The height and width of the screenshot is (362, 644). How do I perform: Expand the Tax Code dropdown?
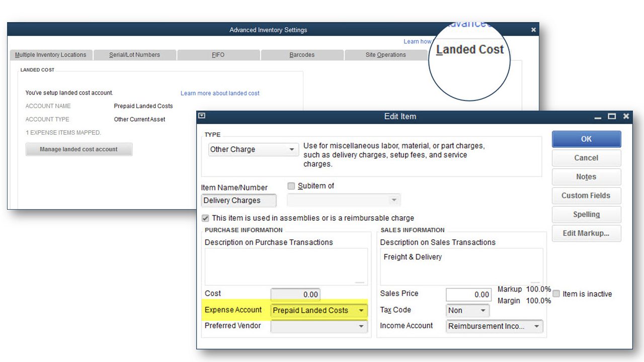[x=483, y=311]
